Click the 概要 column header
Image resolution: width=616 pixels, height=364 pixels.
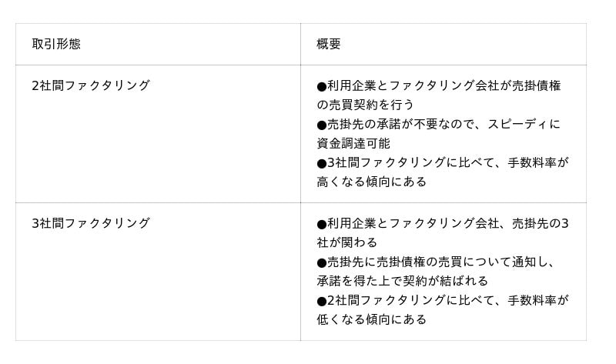coord(329,44)
